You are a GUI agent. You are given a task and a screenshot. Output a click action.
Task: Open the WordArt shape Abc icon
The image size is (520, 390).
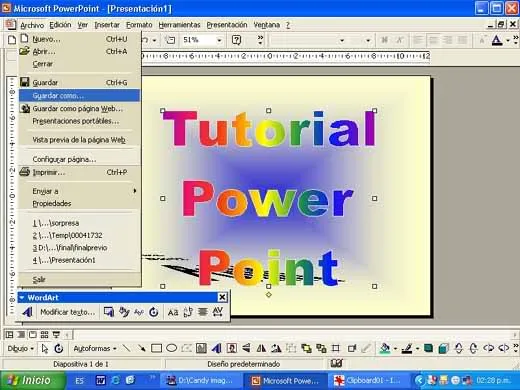click(139, 312)
